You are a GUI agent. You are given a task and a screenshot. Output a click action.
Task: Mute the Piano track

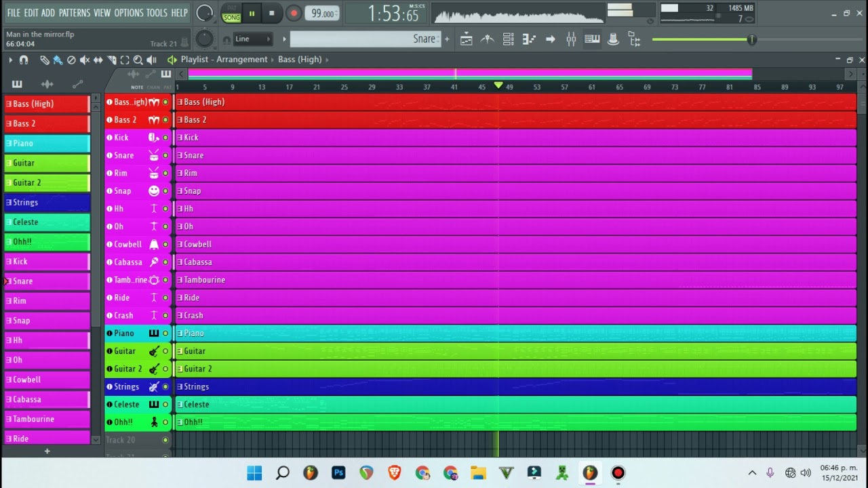(x=165, y=333)
